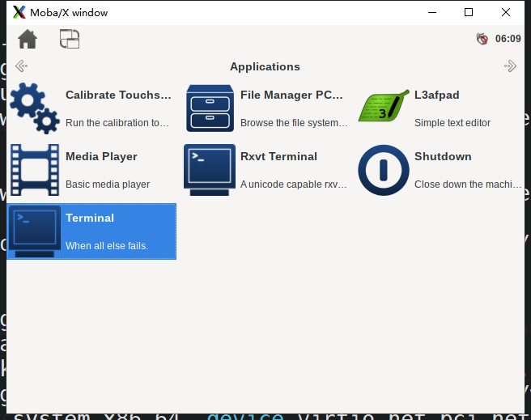
Task: Maximize the Moba/X window
Action: click(x=469, y=12)
